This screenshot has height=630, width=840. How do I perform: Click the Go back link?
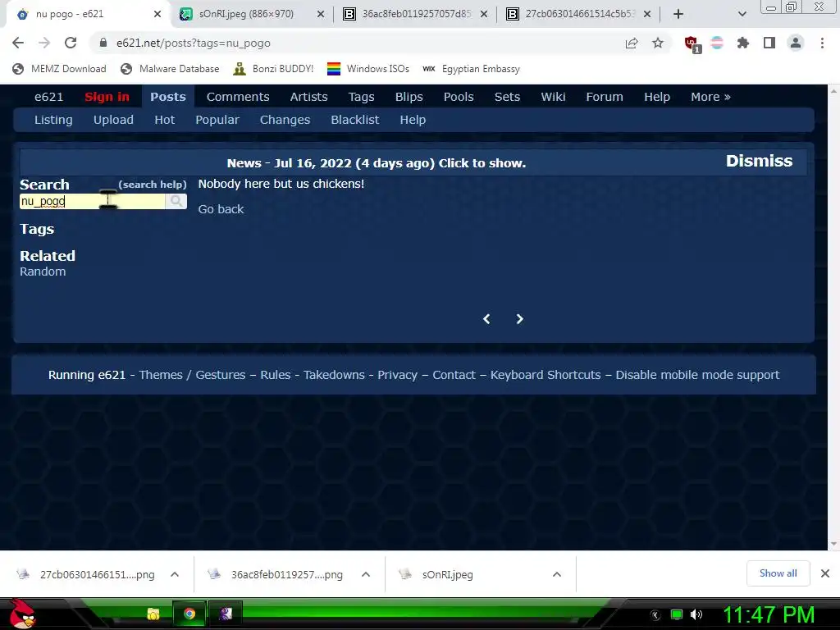(x=221, y=209)
